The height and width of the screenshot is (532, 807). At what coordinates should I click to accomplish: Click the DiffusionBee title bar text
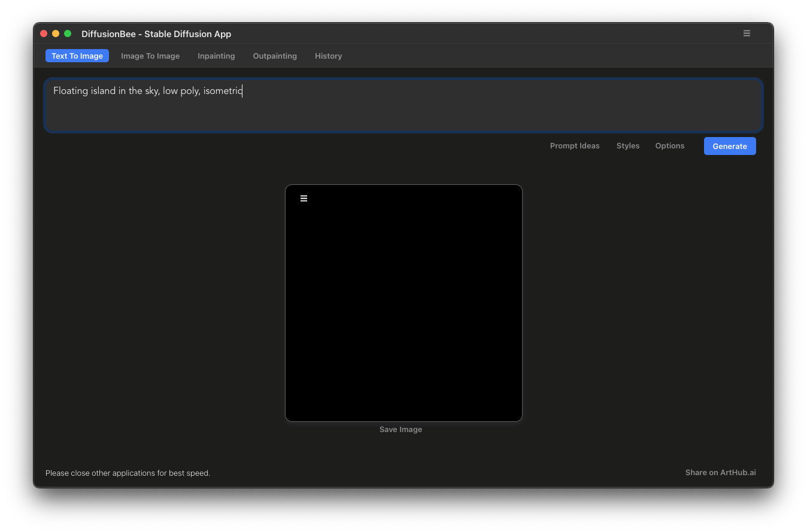point(156,34)
